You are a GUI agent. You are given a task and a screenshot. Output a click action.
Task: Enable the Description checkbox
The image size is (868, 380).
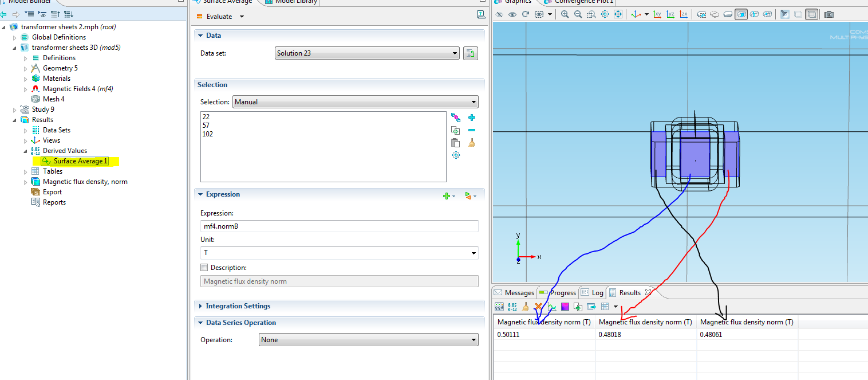pos(204,268)
